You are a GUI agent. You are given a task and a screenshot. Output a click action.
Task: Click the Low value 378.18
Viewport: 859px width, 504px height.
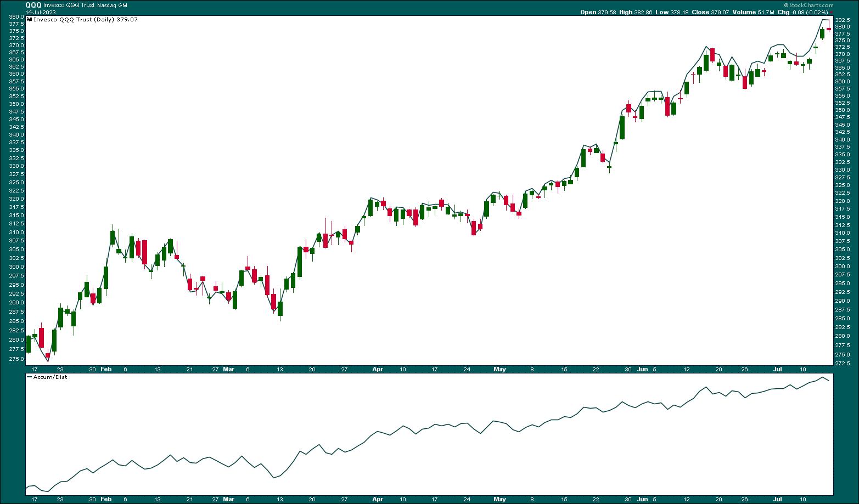[681, 12]
